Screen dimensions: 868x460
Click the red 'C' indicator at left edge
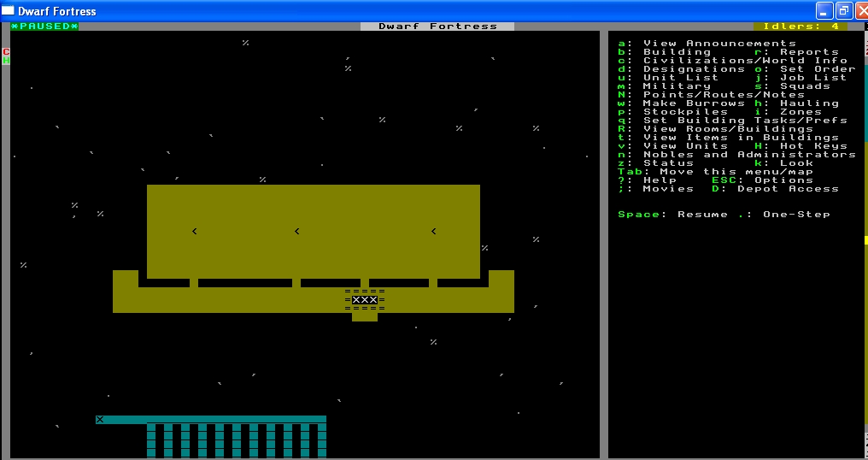tap(6, 51)
